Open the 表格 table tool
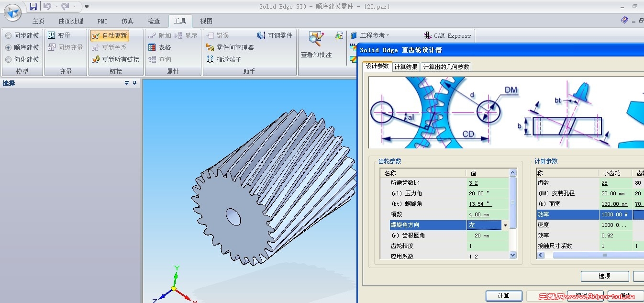This screenshot has width=644, height=303. (x=160, y=47)
